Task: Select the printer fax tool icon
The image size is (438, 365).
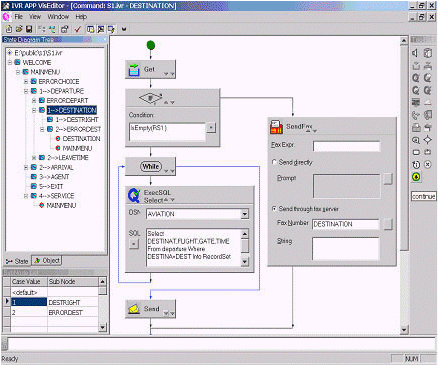Action: pos(416,127)
